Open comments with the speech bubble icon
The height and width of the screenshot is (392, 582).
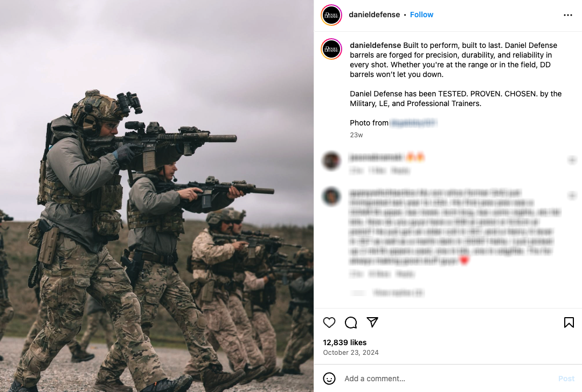[351, 323]
